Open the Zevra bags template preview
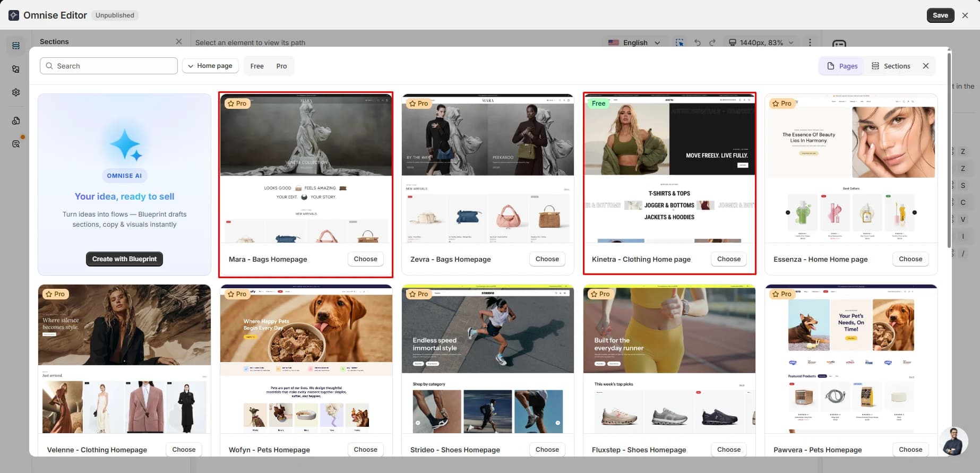This screenshot has height=473, width=980. [x=488, y=169]
